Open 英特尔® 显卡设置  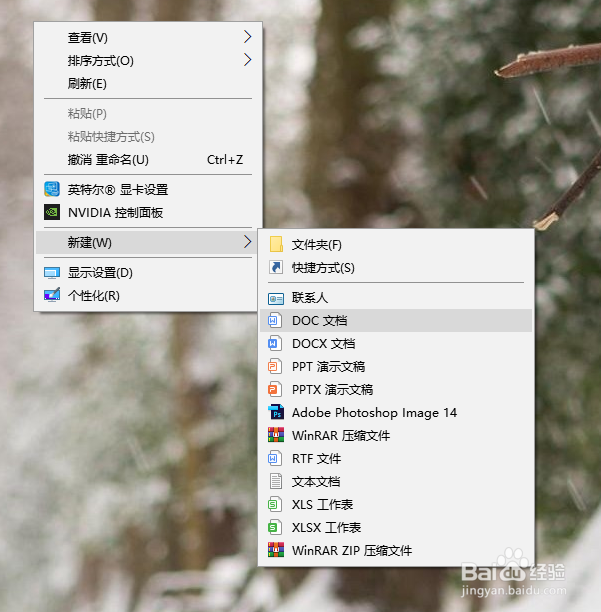pos(148,190)
